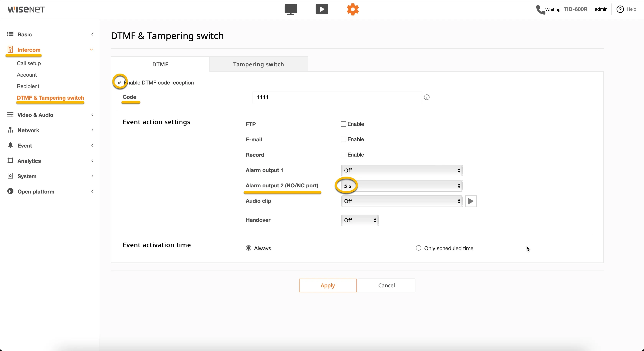Click the orange settings gear icon
The height and width of the screenshot is (351, 644).
[x=353, y=10]
